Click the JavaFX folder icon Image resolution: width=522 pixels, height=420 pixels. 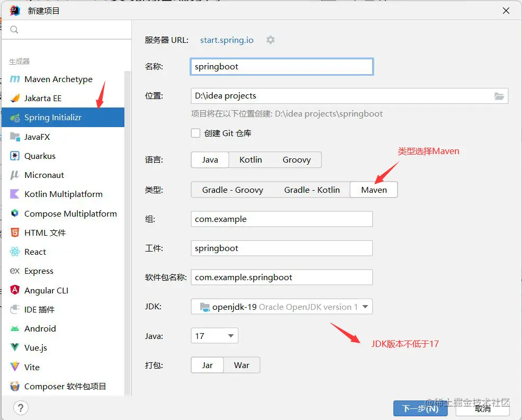pyautogui.click(x=15, y=137)
